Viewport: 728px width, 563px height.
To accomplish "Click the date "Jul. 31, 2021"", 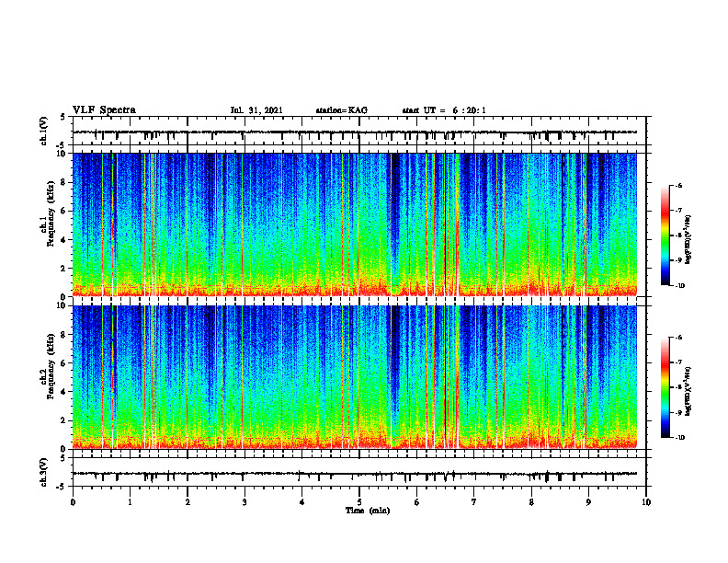I will 256,110.
